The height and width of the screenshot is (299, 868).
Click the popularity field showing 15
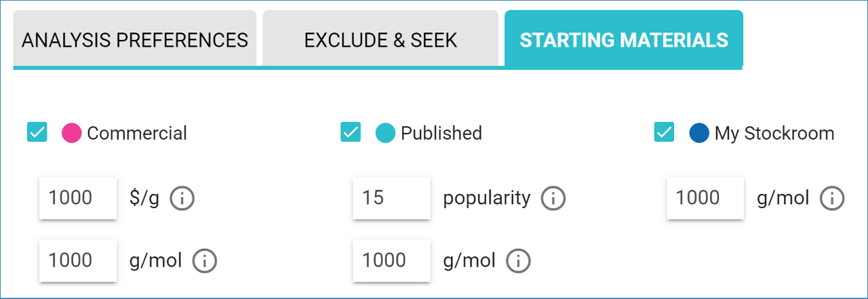391,198
